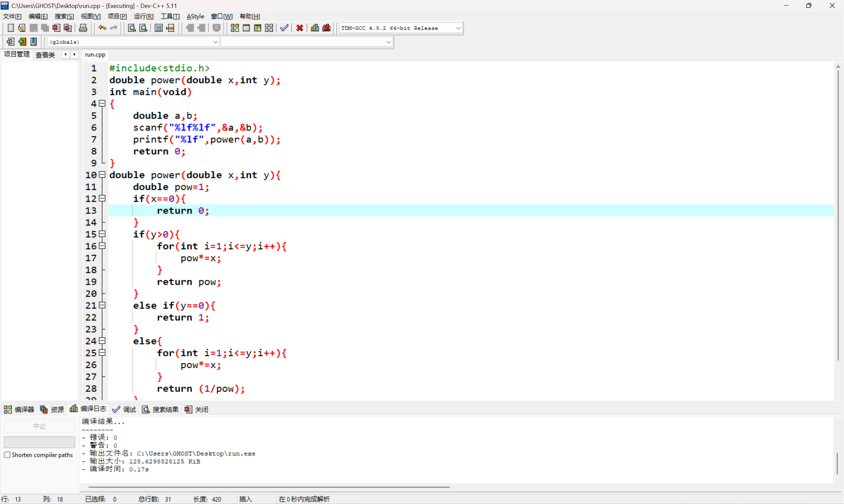This screenshot has height=504, width=844.
Task: Open the TDM-GCC compiler selection dropdown
Action: click(401, 28)
